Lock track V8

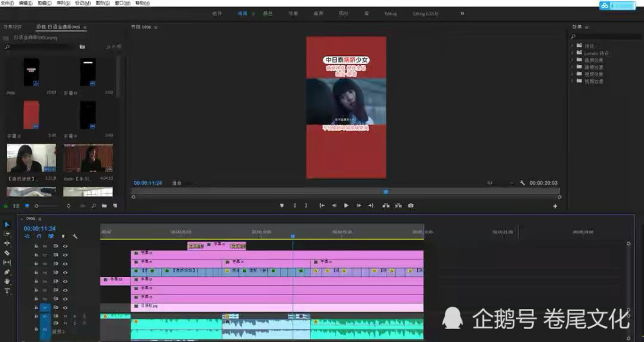[36, 246]
